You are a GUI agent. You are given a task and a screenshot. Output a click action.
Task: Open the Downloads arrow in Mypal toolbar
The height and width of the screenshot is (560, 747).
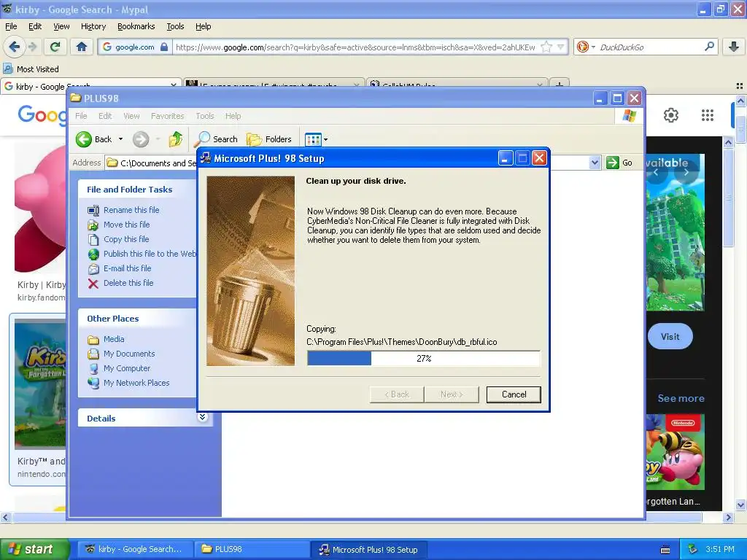[734, 47]
